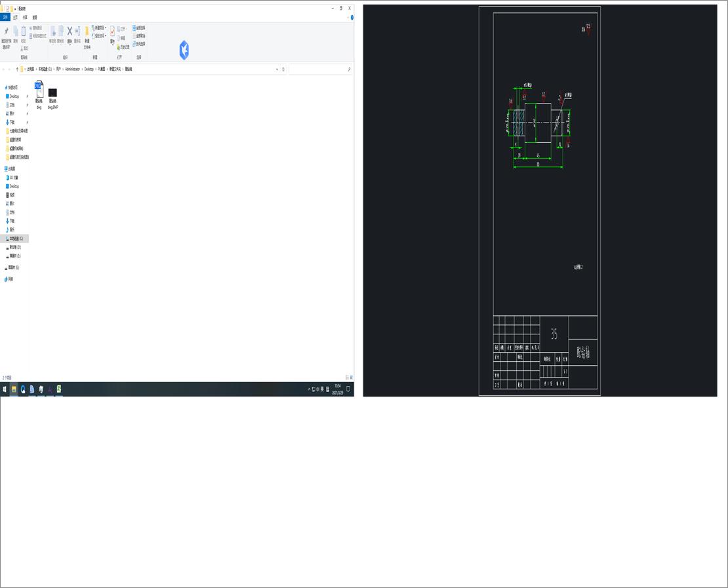Select pinned 下载 (Downloads) under Quick access

tap(12, 122)
